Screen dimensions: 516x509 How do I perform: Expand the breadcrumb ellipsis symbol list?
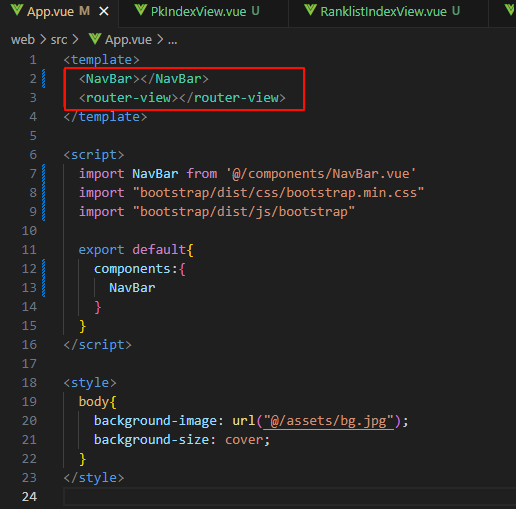click(173, 40)
